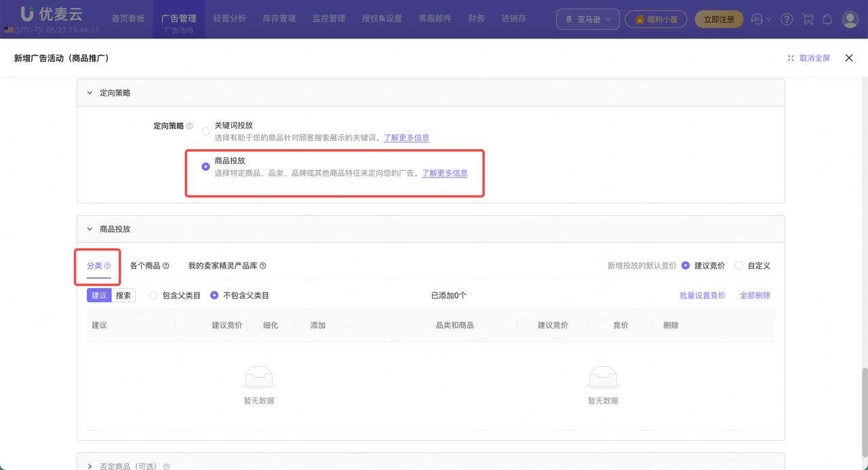The width and height of the screenshot is (868, 470).
Task: Open the 财务 menu
Action: (x=477, y=19)
